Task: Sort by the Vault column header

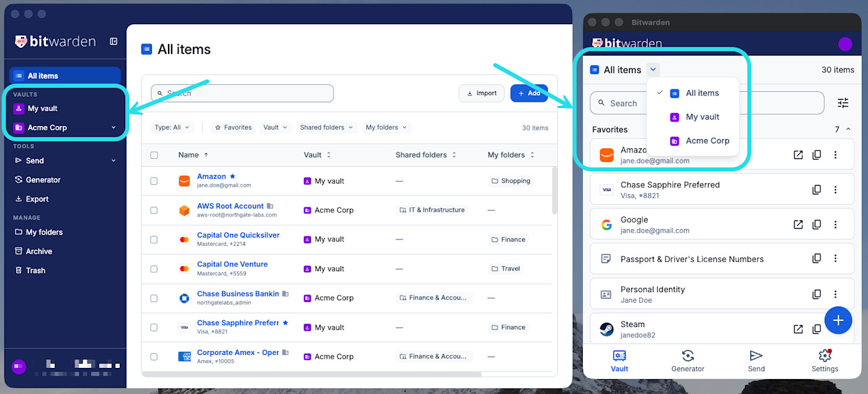Action: click(317, 155)
